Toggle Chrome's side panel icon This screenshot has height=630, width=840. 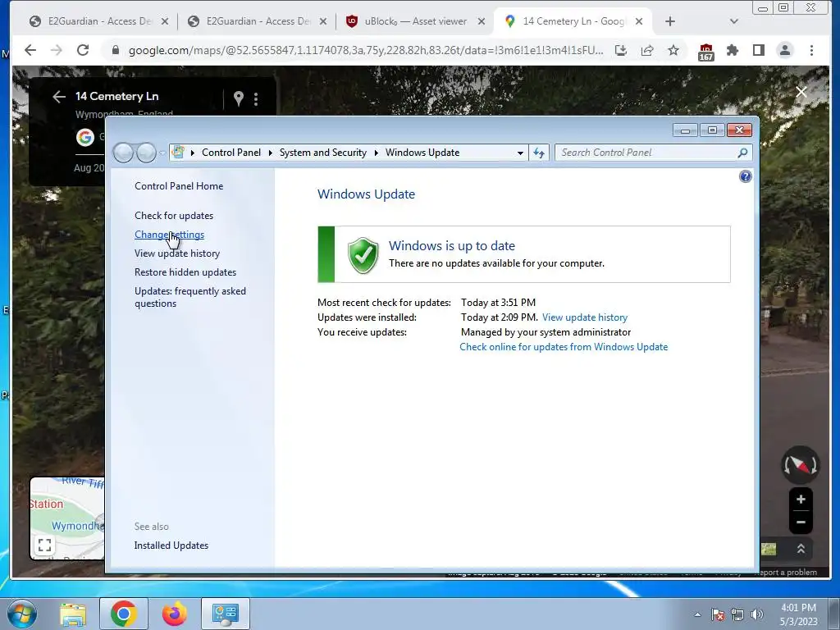click(759, 50)
